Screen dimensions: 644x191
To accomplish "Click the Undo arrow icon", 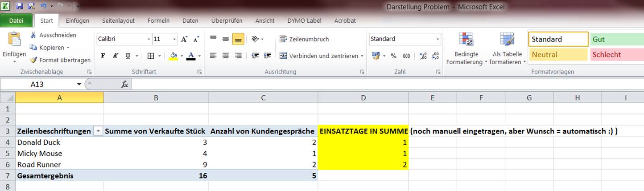I will [x=43, y=6].
